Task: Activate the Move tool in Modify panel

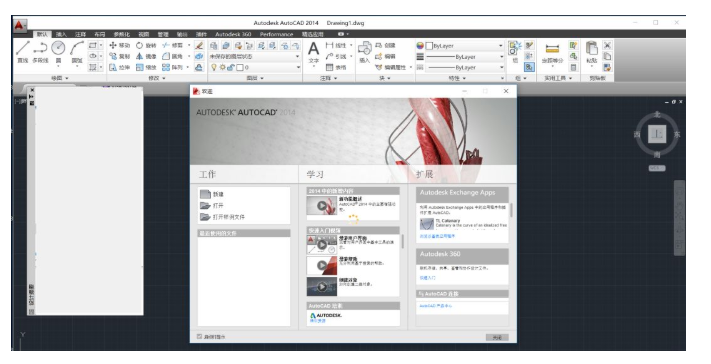Action: (x=120, y=45)
